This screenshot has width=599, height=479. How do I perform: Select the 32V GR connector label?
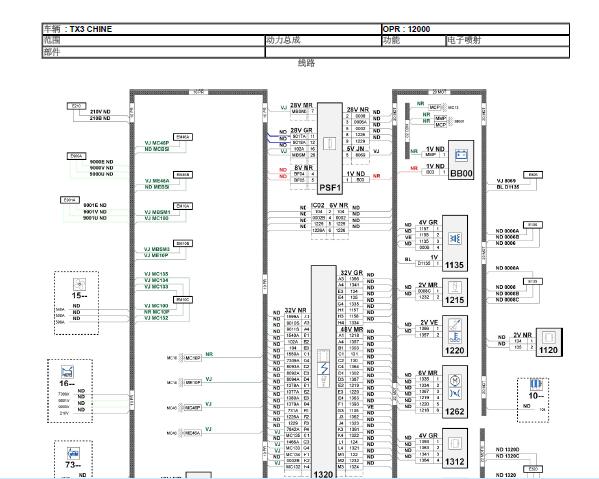tap(351, 273)
